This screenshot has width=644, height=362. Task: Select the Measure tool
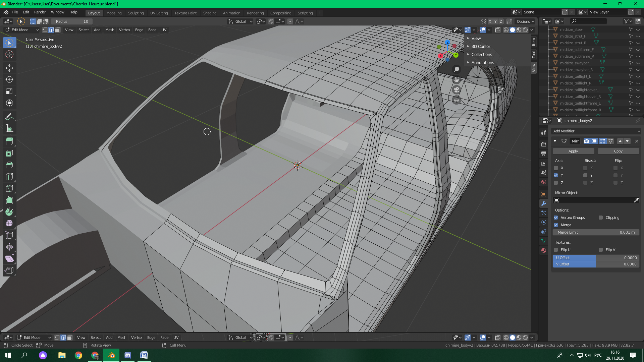[x=9, y=129]
